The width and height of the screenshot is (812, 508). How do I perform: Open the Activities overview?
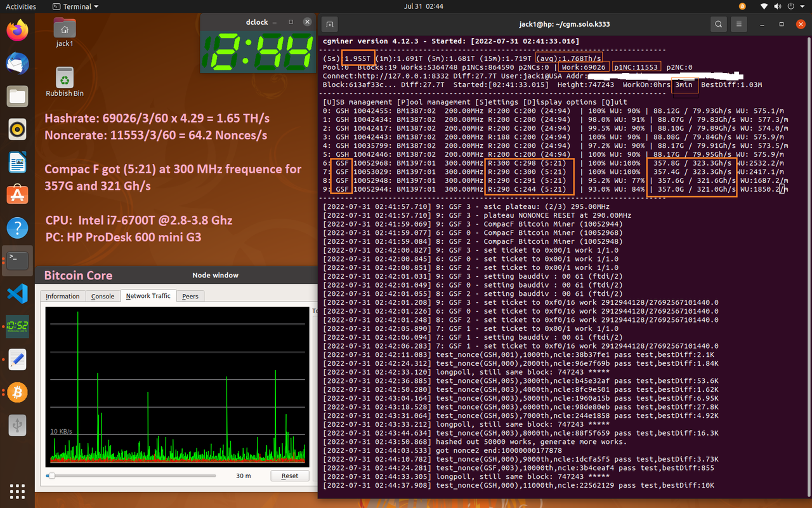[x=21, y=6]
